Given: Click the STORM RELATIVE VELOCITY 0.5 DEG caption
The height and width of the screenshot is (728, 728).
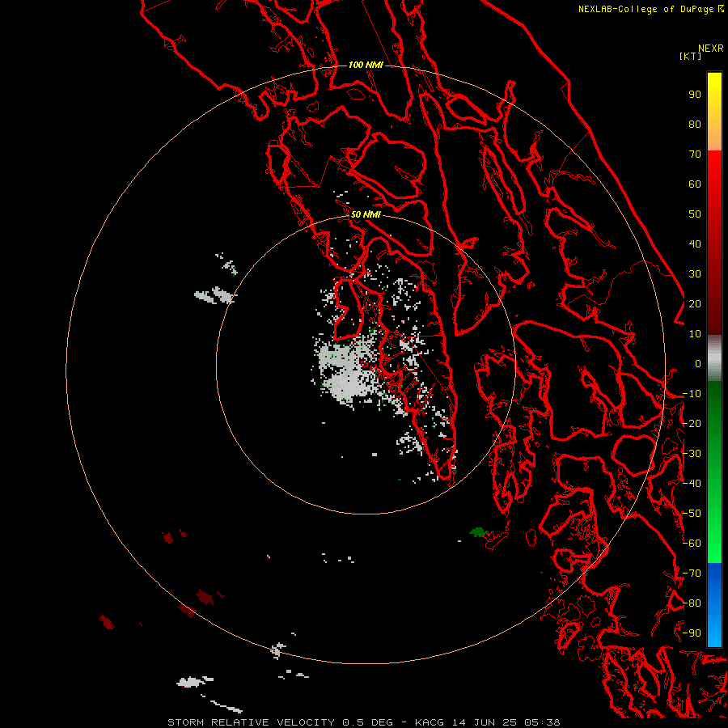Looking at the screenshot, I should point(280,722).
